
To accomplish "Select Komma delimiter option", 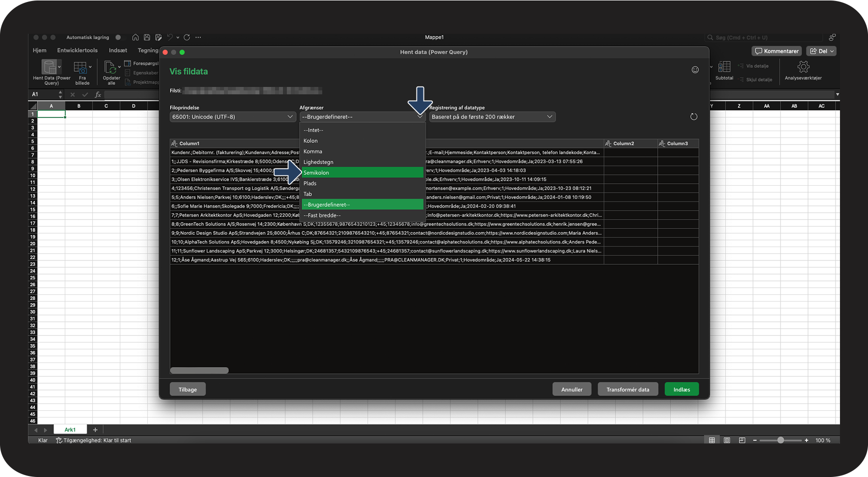I will click(363, 151).
